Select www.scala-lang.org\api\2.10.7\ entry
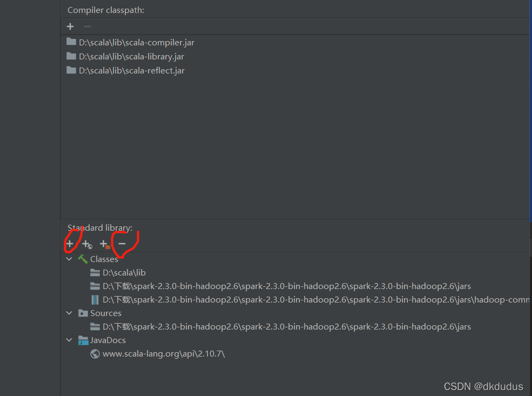The width and height of the screenshot is (532, 396). coord(164,354)
